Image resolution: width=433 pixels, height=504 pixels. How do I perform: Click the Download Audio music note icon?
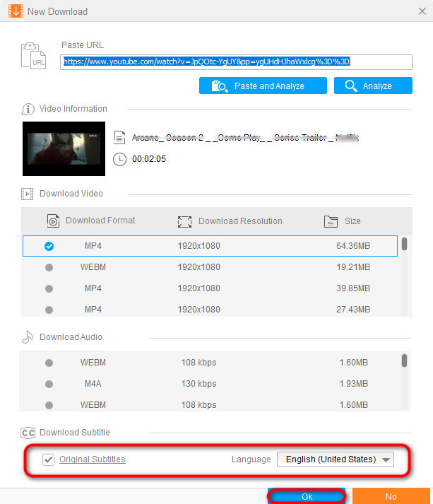28,337
